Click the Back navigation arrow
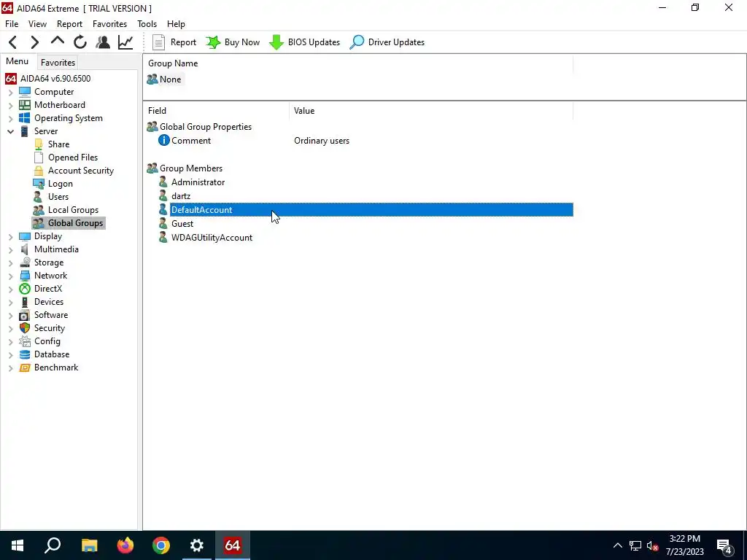 click(x=13, y=42)
